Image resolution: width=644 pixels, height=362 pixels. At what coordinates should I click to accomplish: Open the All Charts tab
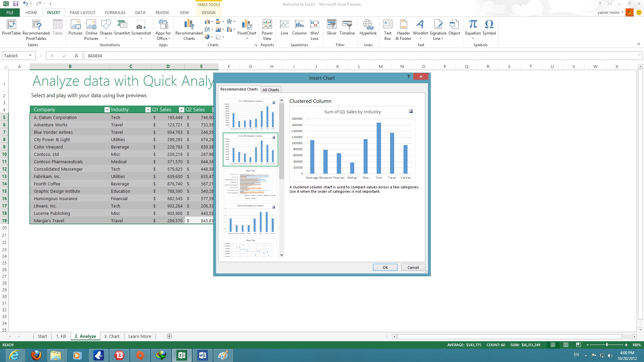pos(271,89)
